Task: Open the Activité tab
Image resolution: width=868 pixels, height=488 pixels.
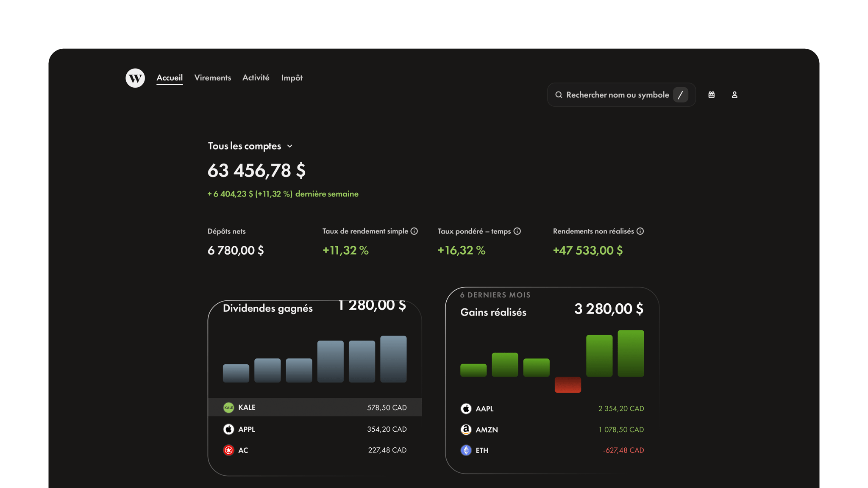Action: pyautogui.click(x=256, y=78)
